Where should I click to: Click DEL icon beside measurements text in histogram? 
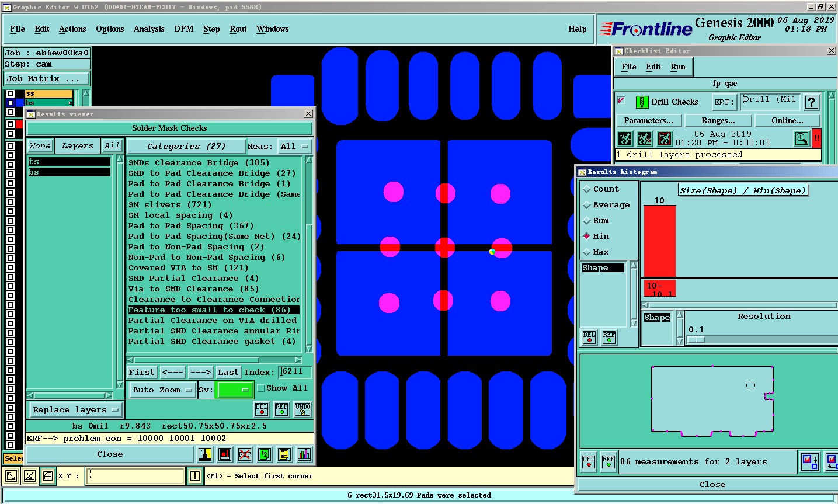click(589, 462)
